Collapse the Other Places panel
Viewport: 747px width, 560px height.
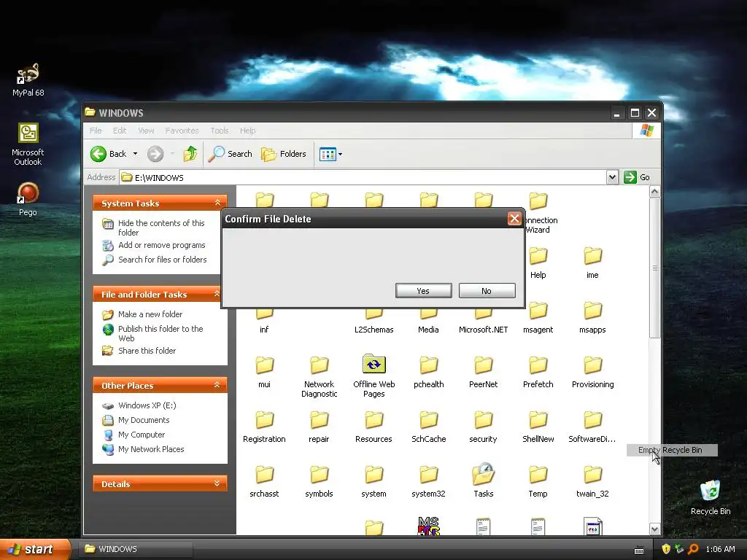click(217, 385)
